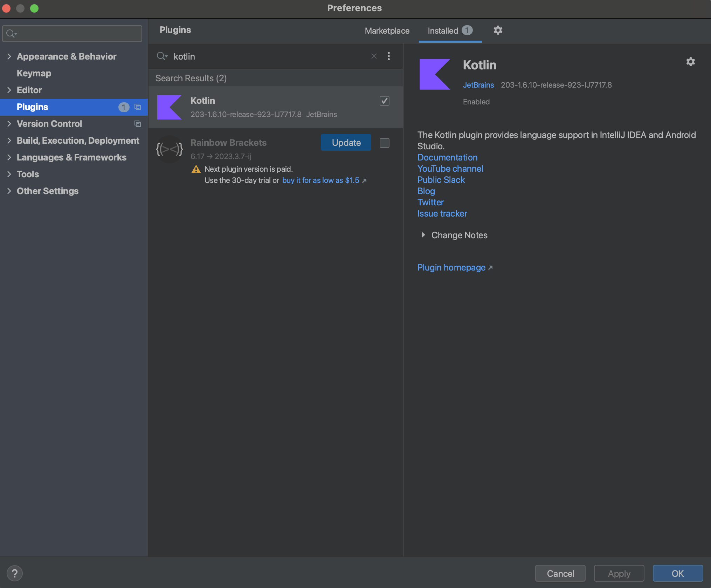This screenshot has width=711, height=588.
Task: Update the Rainbow Brackets plugin
Action: click(346, 142)
